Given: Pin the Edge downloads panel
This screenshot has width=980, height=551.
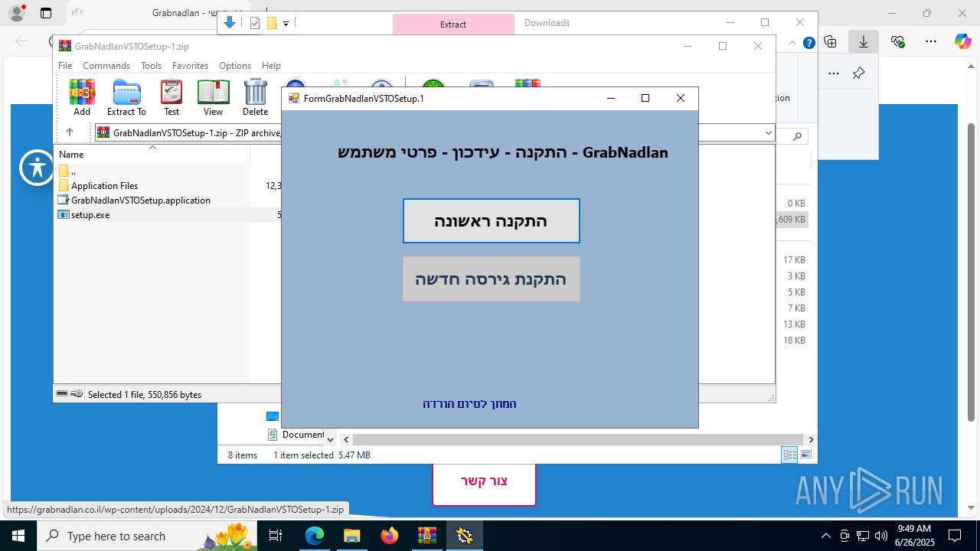Looking at the screenshot, I should coord(858,73).
